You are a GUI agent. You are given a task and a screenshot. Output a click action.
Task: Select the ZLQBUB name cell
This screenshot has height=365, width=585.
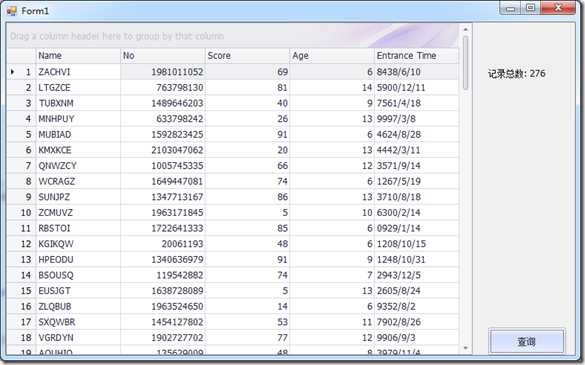78,307
